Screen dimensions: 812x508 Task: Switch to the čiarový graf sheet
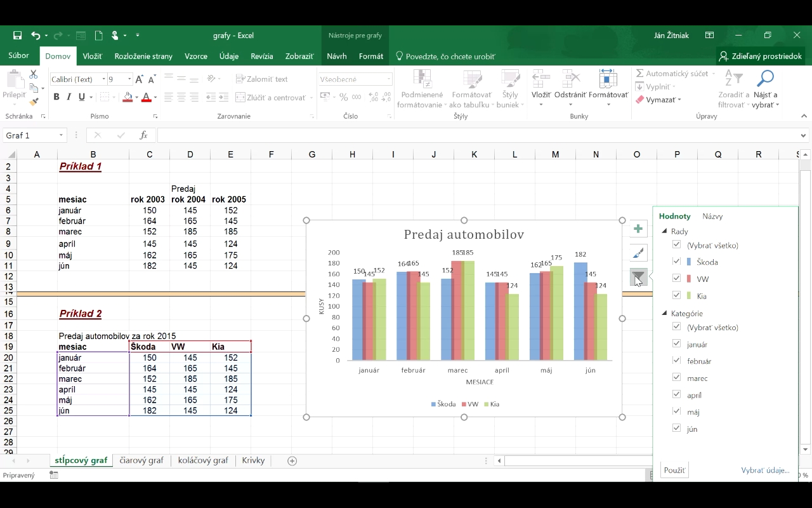[141, 460]
